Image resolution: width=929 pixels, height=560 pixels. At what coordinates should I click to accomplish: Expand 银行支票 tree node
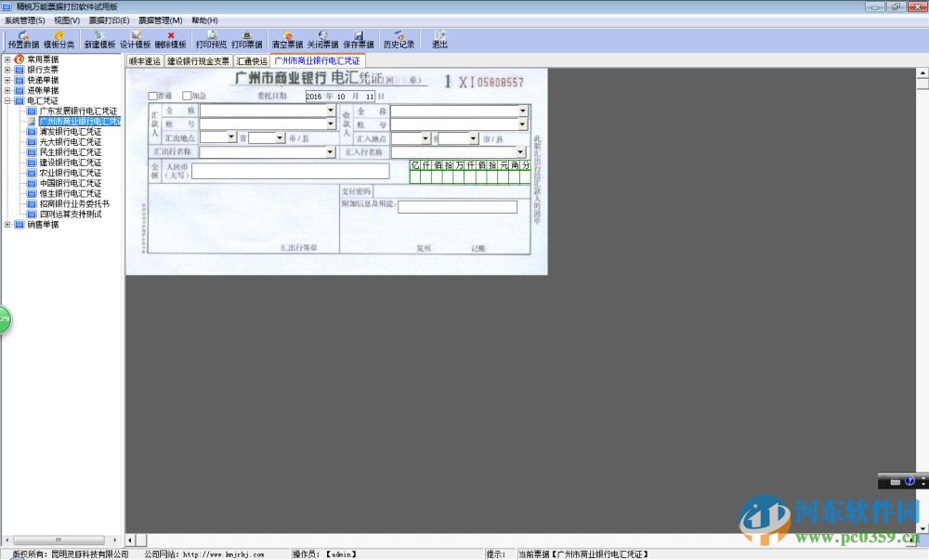click(7, 70)
